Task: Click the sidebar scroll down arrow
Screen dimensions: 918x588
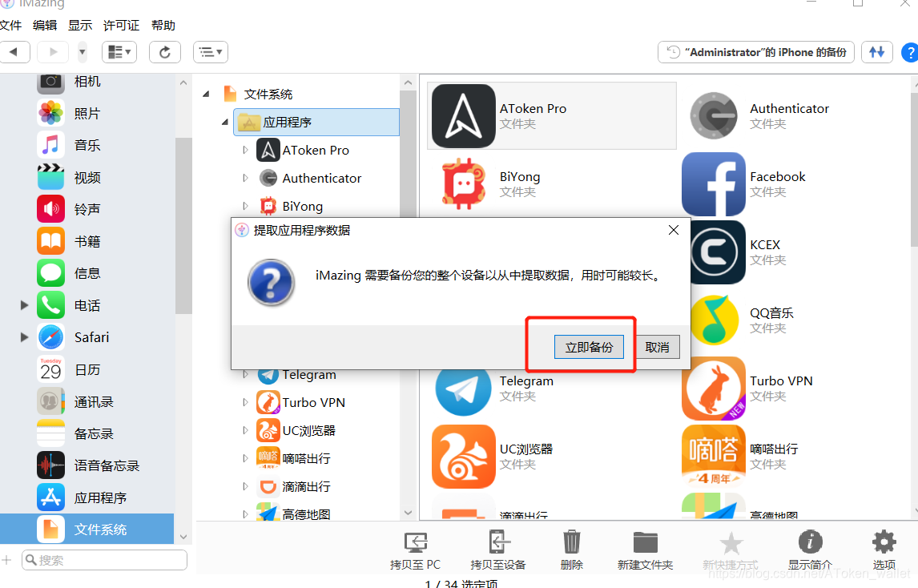Action: click(183, 537)
